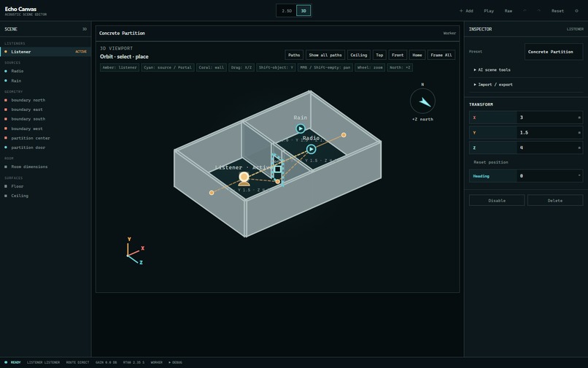
Task: Click 'GAIN 0.0 DB' in status bar
Action: pos(106,362)
